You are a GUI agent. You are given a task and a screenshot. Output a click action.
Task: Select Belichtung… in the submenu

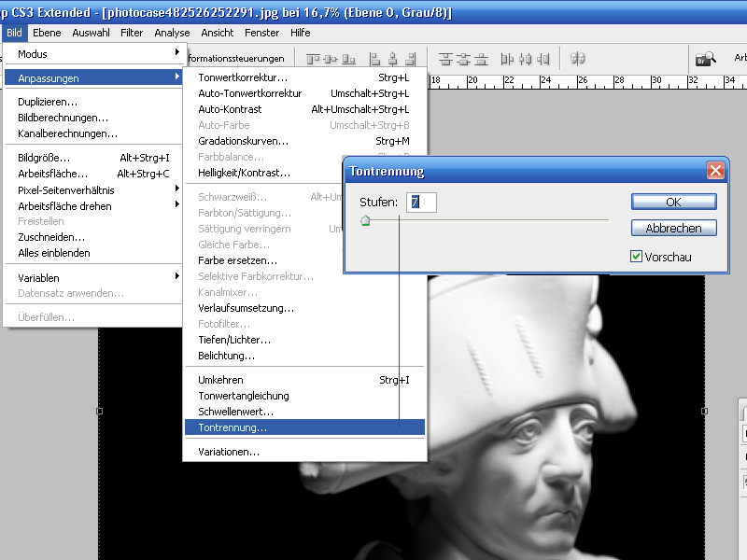304,356
